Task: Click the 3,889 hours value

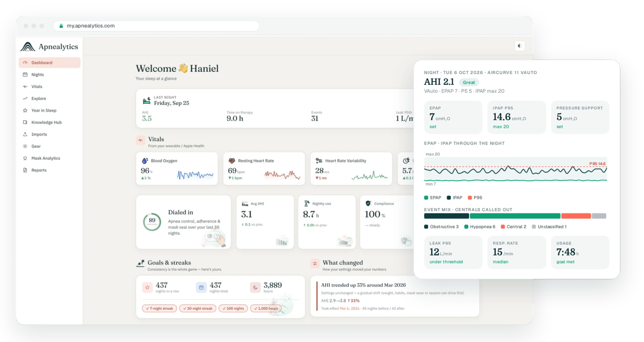Action: (273, 285)
